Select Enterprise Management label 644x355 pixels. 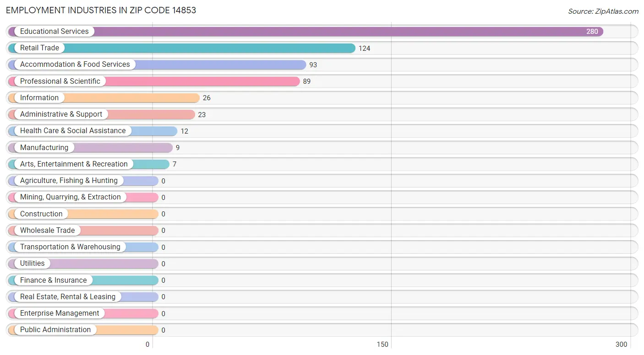pos(60,313)
